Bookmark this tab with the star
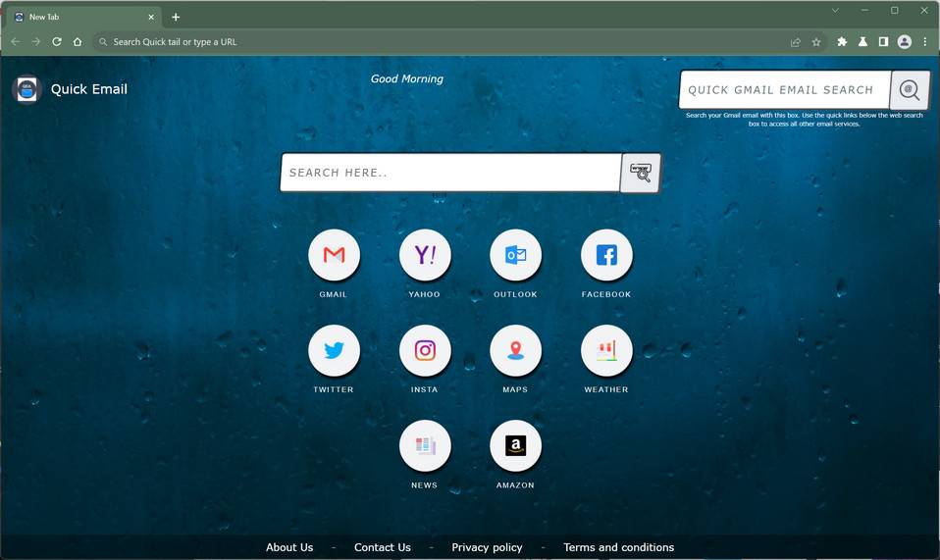This screenshot has width=940, height=560. [x=816, y=42]
